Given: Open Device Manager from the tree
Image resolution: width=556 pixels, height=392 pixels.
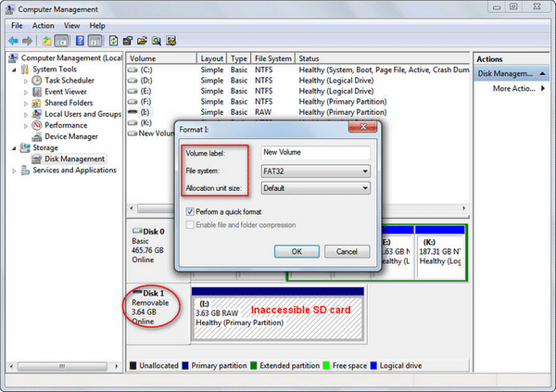Looking at the screenshot, I should [x=71, y=136].
